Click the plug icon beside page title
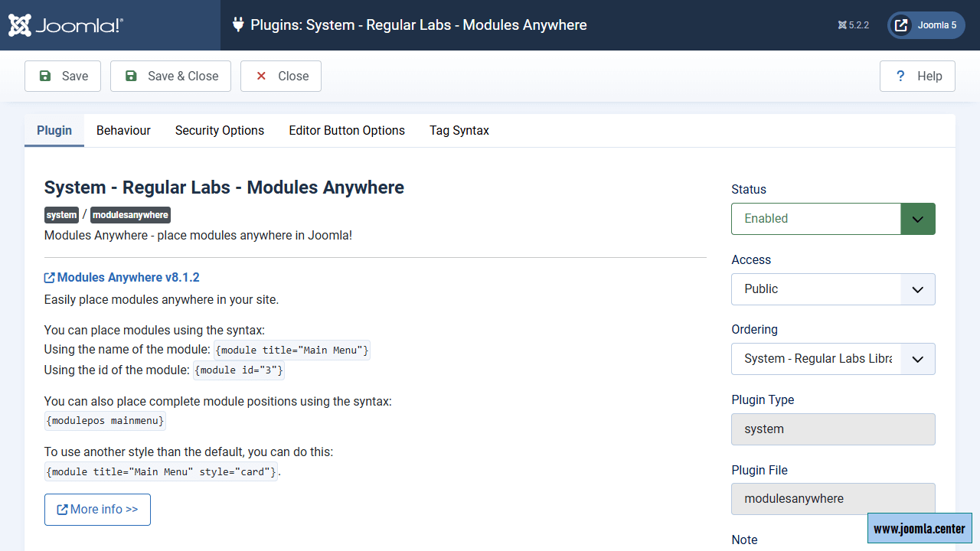The width and height of the screenshot is (980, 551). [x=238, y=25]
